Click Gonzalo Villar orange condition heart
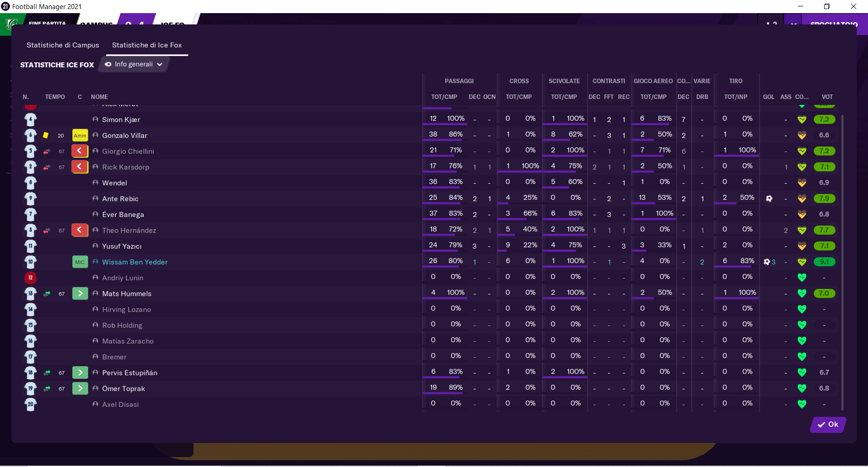Viewport: 868px width, 467px height. tap(802, 135)
